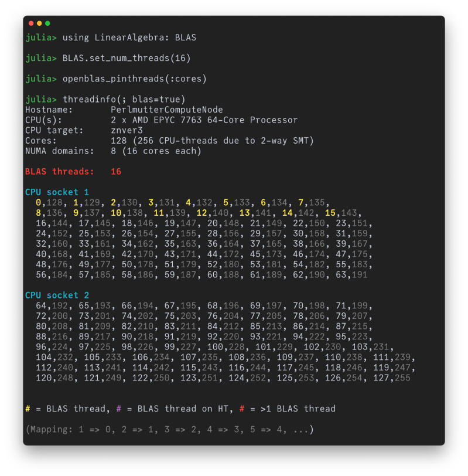Click core pair '95,223'
The width and height of the screenshot is (468, 476).
click(x=351, y=336)
